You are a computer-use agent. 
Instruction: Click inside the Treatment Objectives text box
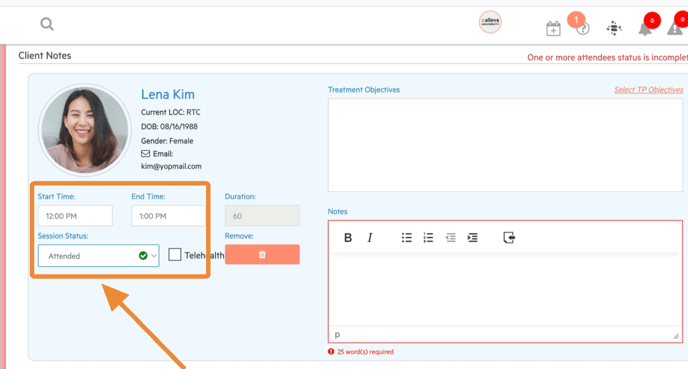click(505, 145)
